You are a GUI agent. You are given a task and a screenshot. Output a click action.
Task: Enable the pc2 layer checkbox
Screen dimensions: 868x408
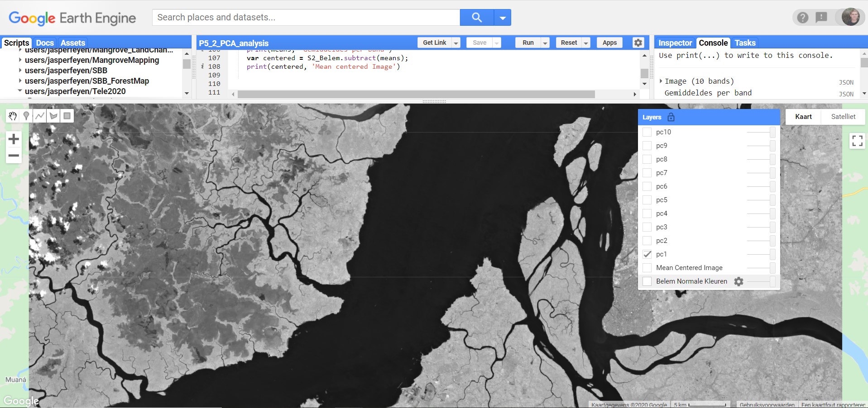click(x=647, y=241)
